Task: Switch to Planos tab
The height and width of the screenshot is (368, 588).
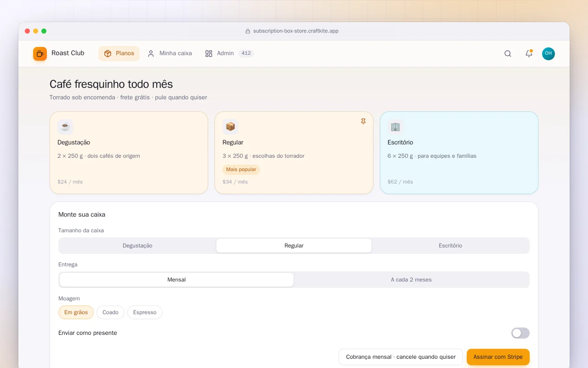Action: (x=119, y=53)
